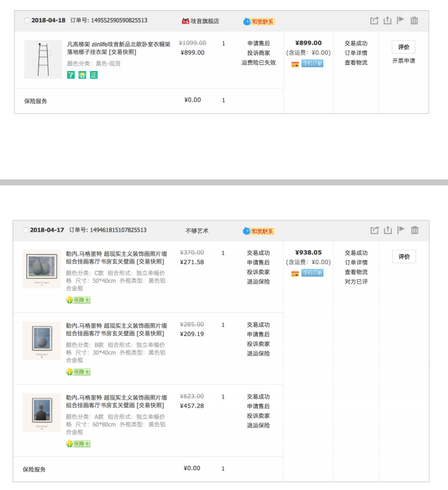Click trash icon for the 2018-04-17 order
This screenshot has width=448, height=490.
coord(414,230)
